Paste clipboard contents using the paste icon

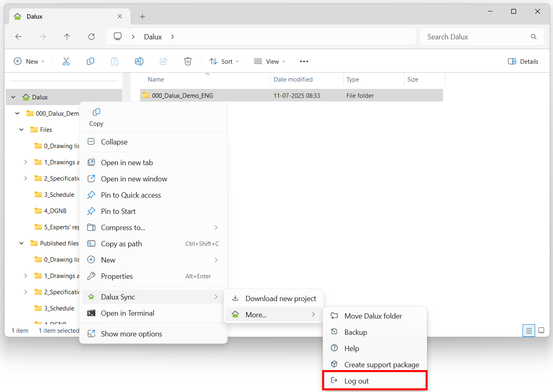coord(115,61)
